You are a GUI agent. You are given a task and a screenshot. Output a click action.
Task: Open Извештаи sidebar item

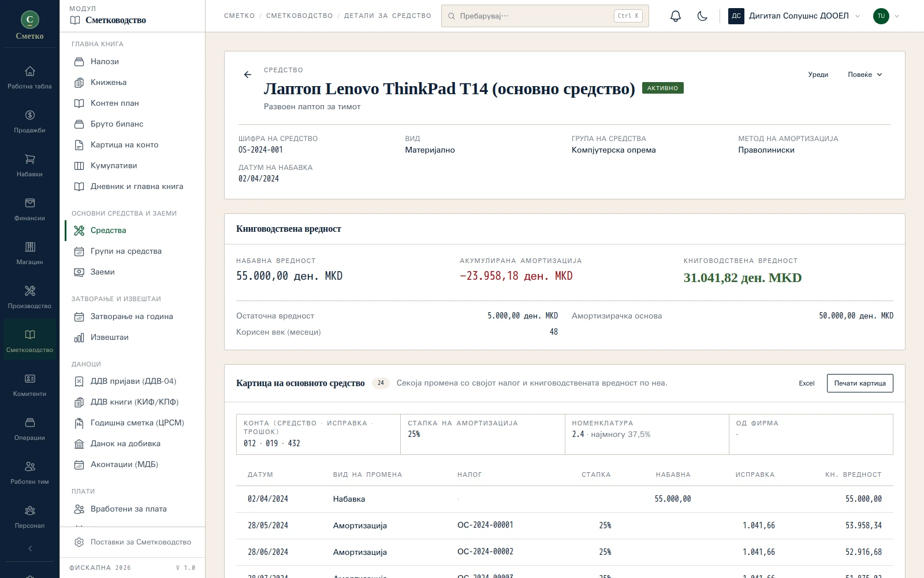(133, 338)
